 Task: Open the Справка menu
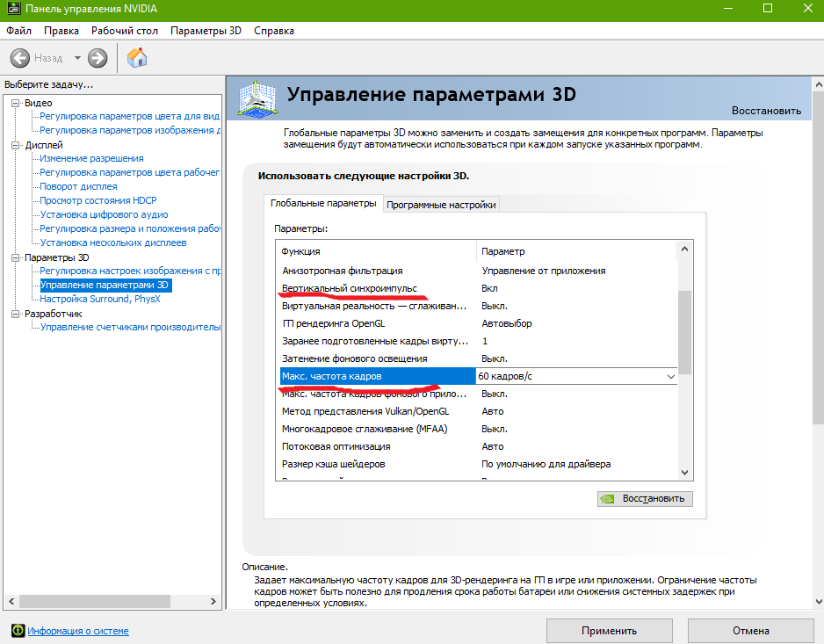pos(274,31)
